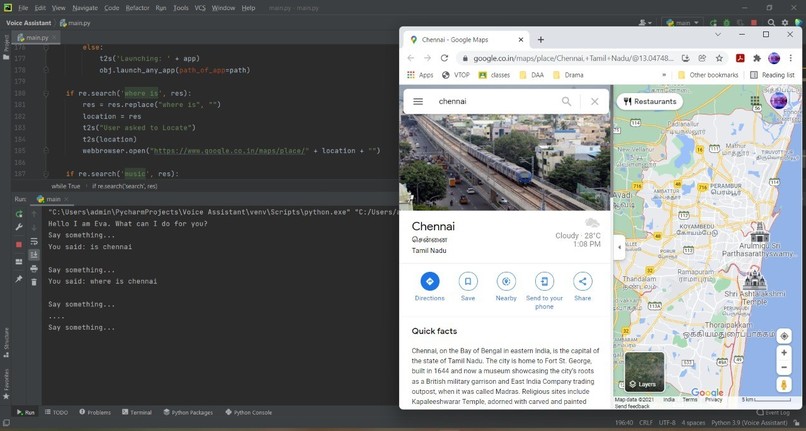This screenshot has width=806, height=431.
Task: Collapse the Maps side panel
Action: (619, 247)
